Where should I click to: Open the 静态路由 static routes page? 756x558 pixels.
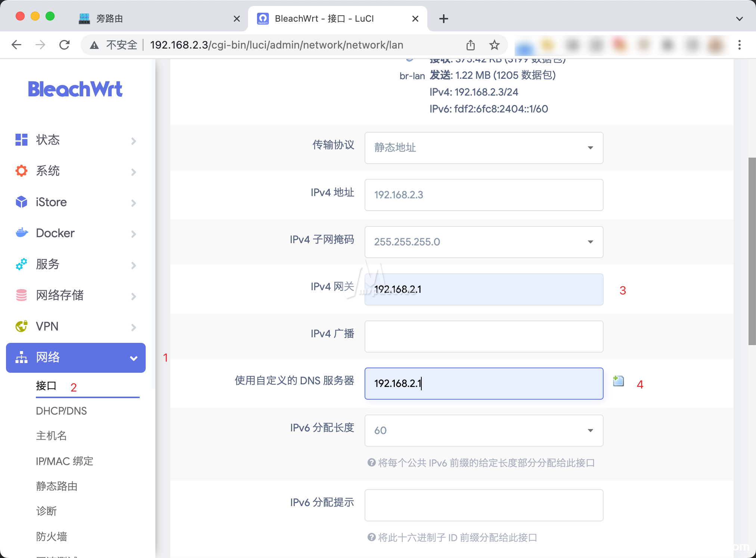click(56, 486)
